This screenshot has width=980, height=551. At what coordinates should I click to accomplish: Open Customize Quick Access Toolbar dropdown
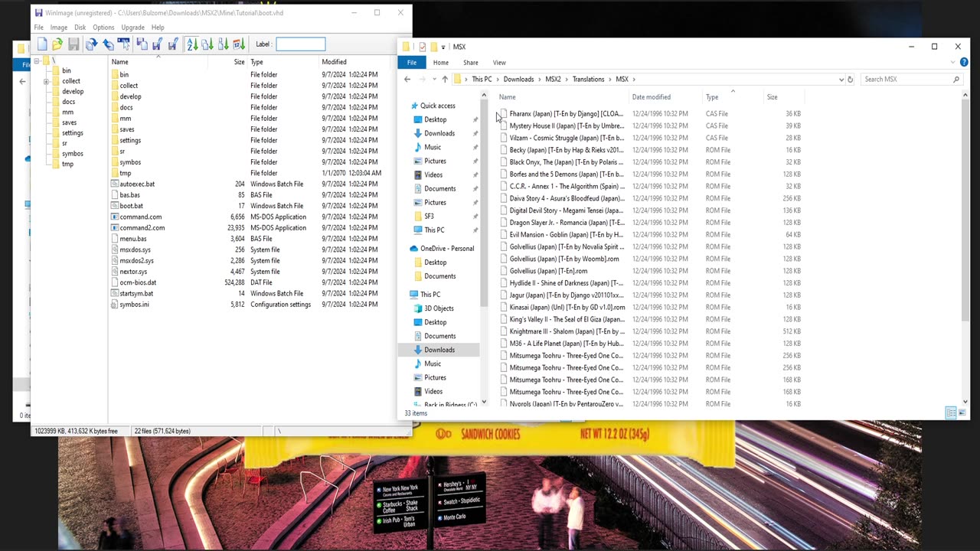click(x=443, y=47)
